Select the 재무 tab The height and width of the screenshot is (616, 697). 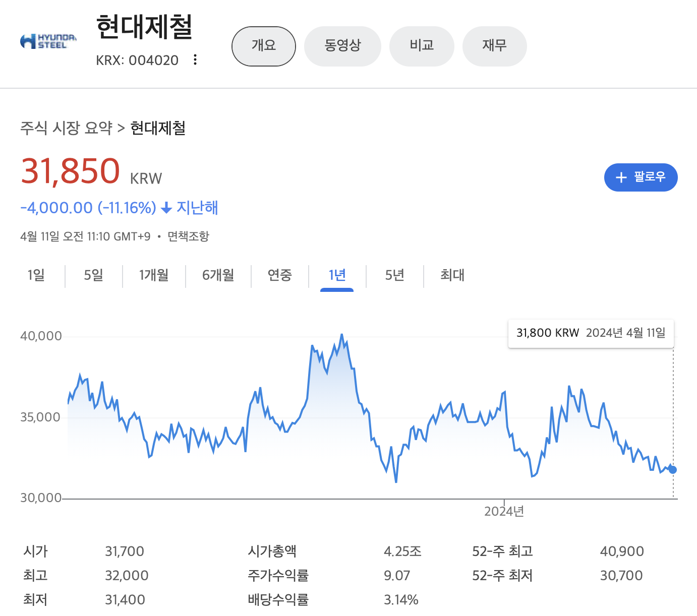click(x=495, y=46)
